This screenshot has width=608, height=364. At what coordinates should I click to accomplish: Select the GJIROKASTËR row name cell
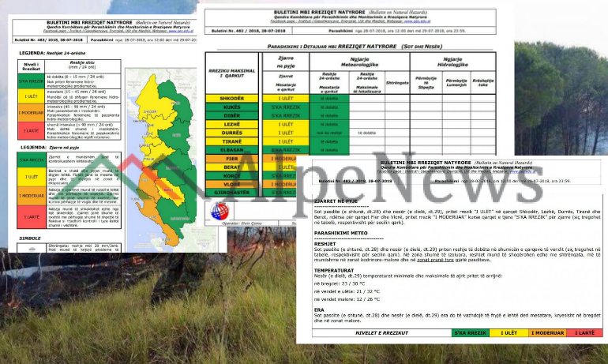[x=232, y=193]
